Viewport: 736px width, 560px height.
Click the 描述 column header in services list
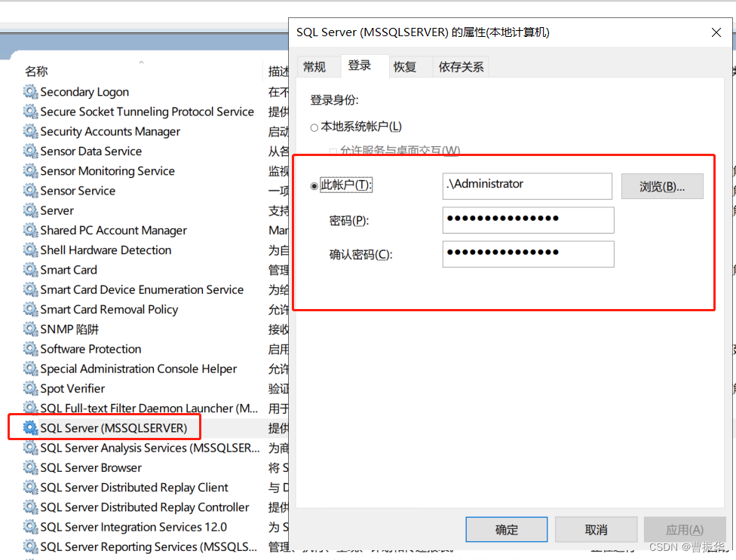[278, 72]
